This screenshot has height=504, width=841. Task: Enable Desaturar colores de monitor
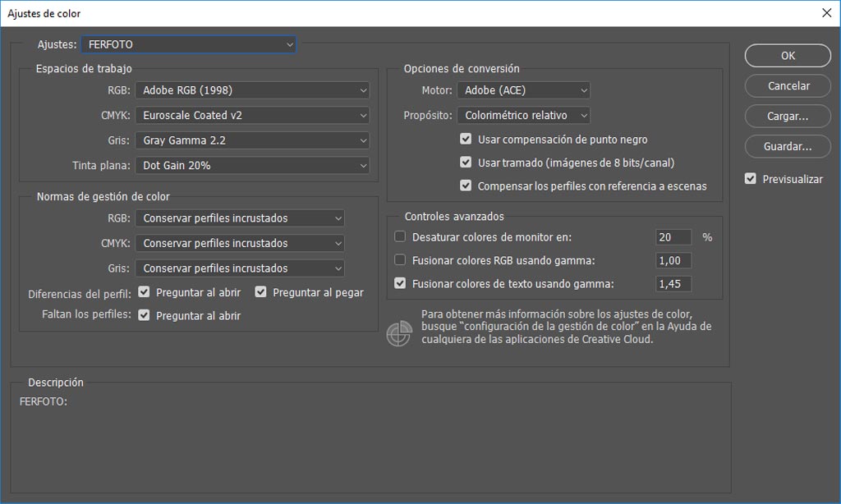pos(400,237)
